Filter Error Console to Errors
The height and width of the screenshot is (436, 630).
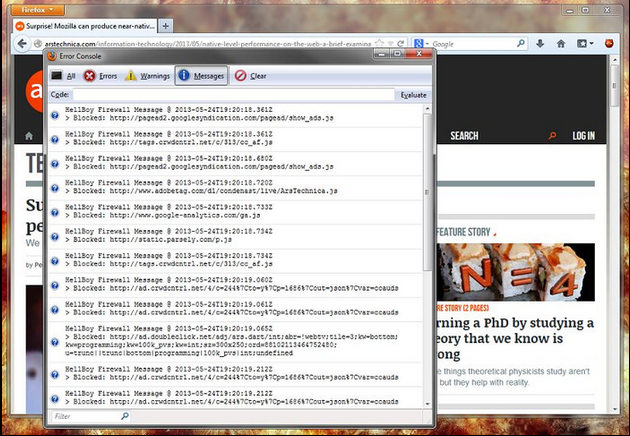[100, 76]
